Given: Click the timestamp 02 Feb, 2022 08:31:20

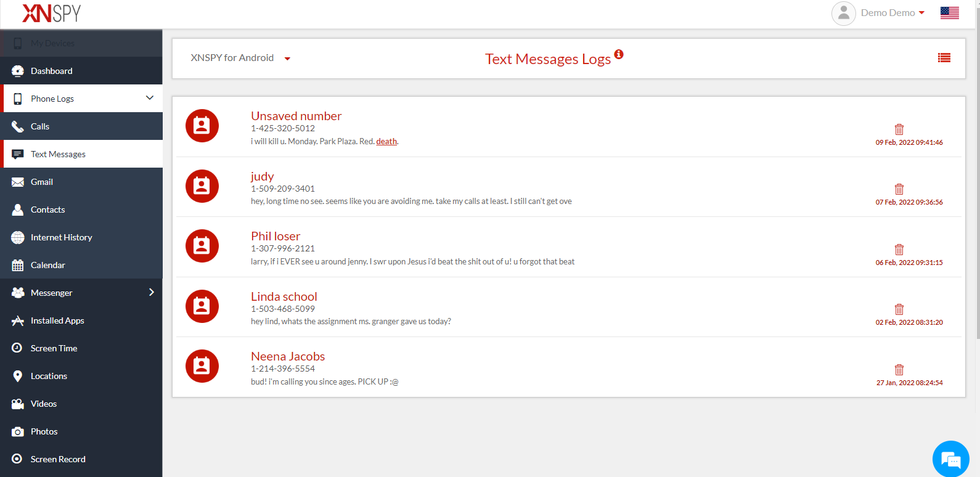Looking at the screenshot, I should [x=909, y=322].
